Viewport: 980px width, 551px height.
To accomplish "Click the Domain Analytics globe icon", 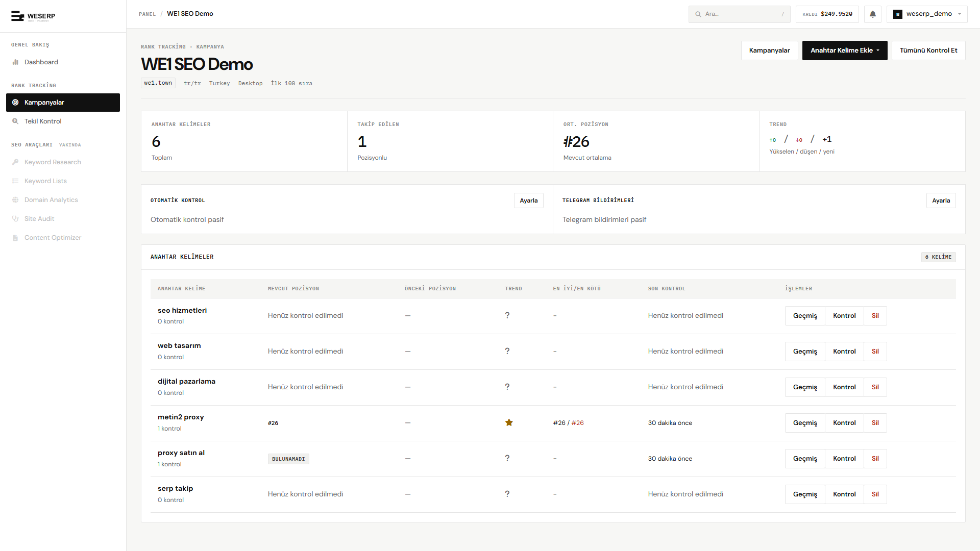I will pyautogui.click(x=15, y=200).
